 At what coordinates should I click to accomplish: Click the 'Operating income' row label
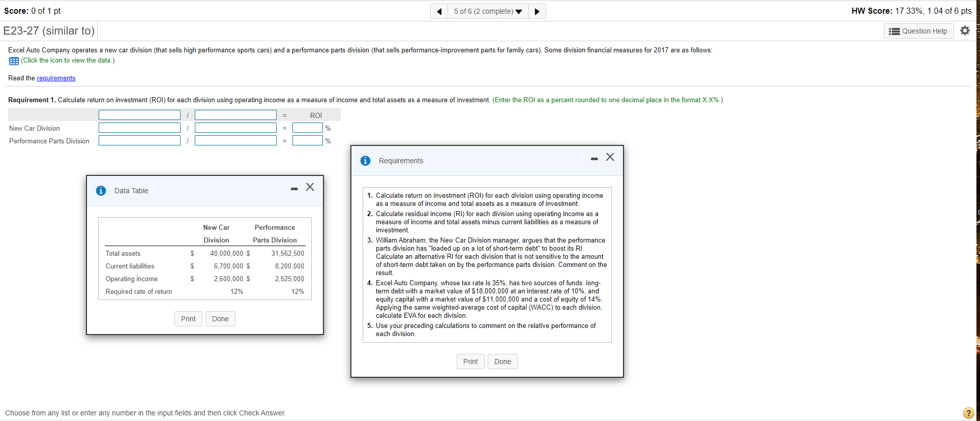point(132,279)
